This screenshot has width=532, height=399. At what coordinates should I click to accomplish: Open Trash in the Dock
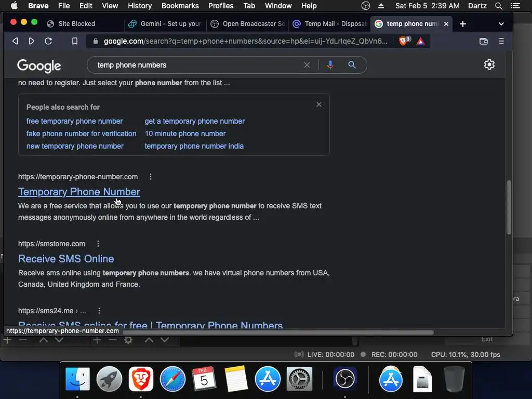(x=454, y=379)
